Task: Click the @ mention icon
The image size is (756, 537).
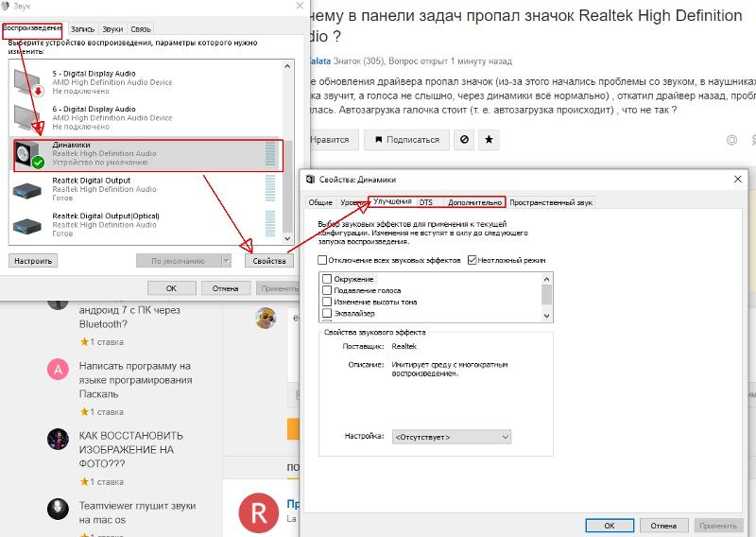Action: coord(731,140)
